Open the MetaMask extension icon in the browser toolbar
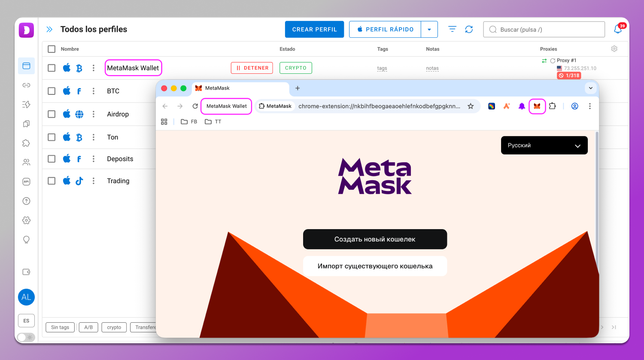The height and width of the screenshot is (360, 644). [537, 106]
